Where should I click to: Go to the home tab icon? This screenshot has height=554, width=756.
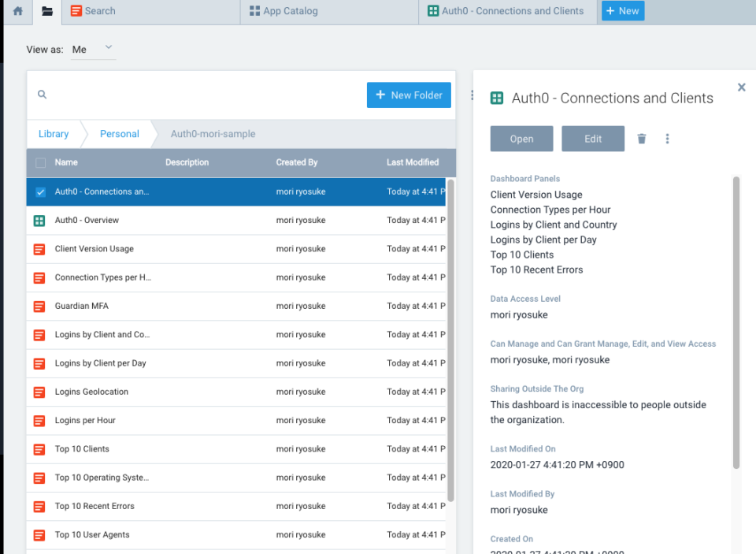point(18,11)
